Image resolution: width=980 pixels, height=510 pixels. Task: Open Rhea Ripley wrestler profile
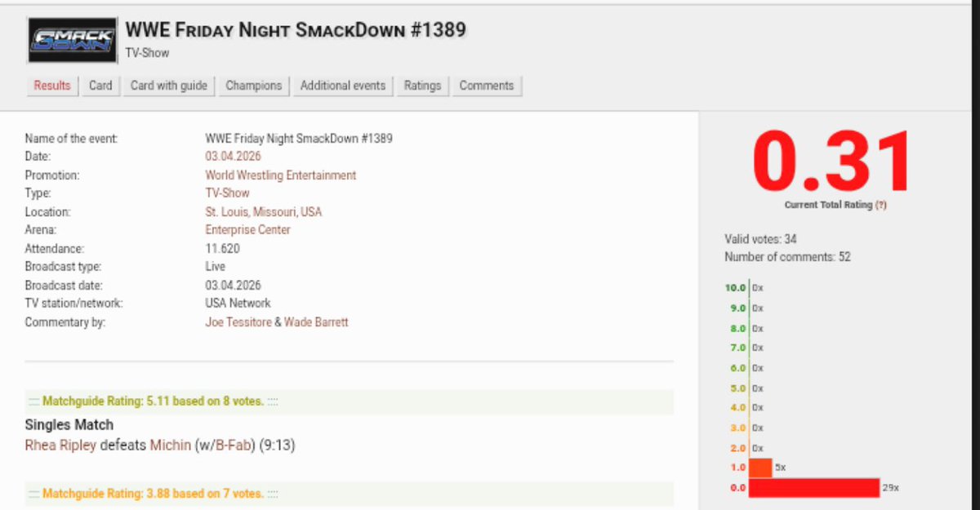pyautogui.click(x=60, y=446)
